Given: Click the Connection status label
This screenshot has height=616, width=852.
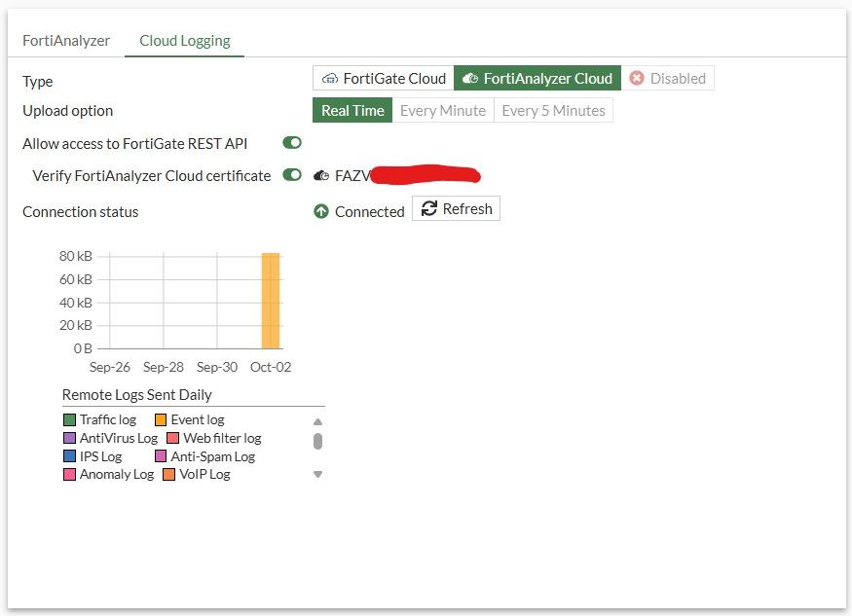Looking at the screenshot, I should 81,212.
